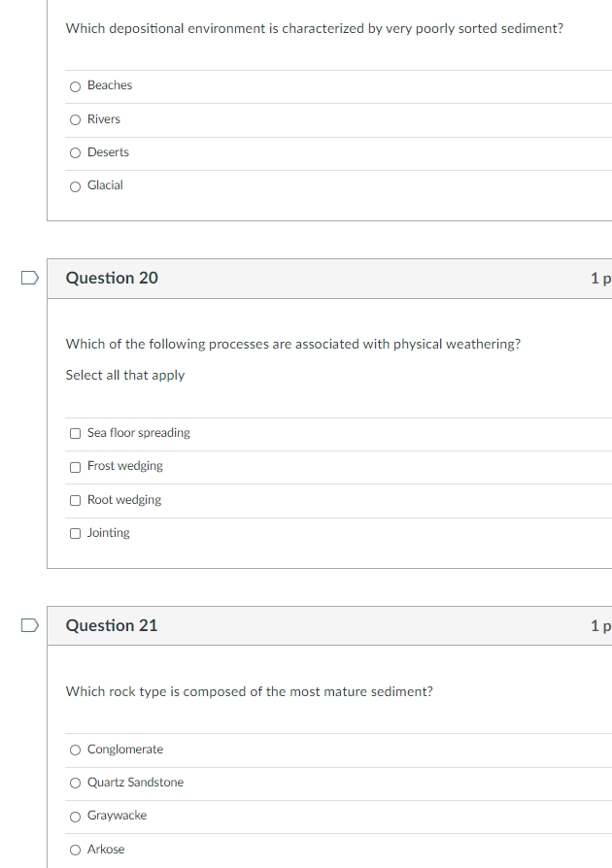The height and width of the screenshot is (868, 612).
Task: Flag Question 20 for review
Action: [x=30, y=279]
